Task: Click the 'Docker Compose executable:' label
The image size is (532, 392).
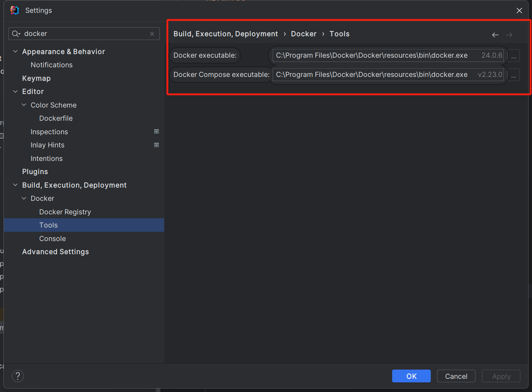Action: coord(221,75)
